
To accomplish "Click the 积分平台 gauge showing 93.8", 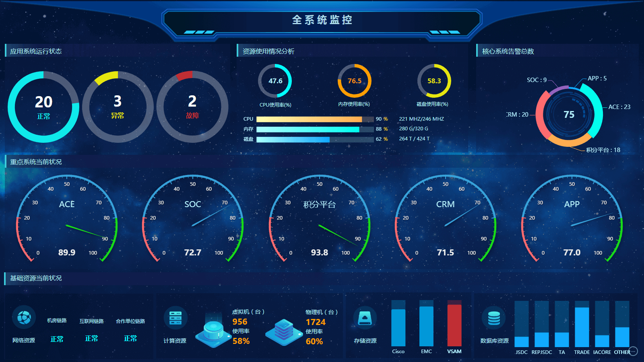I will [320, 219].
